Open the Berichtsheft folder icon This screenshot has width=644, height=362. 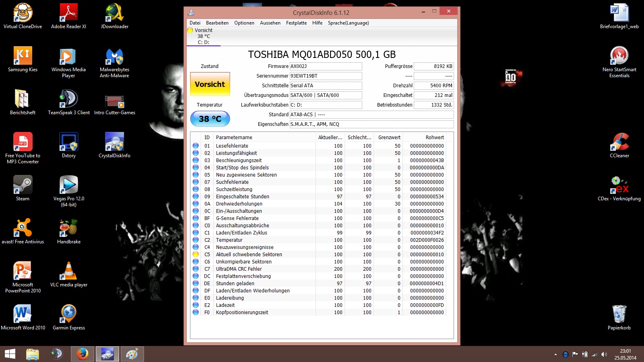coord(23,102)
